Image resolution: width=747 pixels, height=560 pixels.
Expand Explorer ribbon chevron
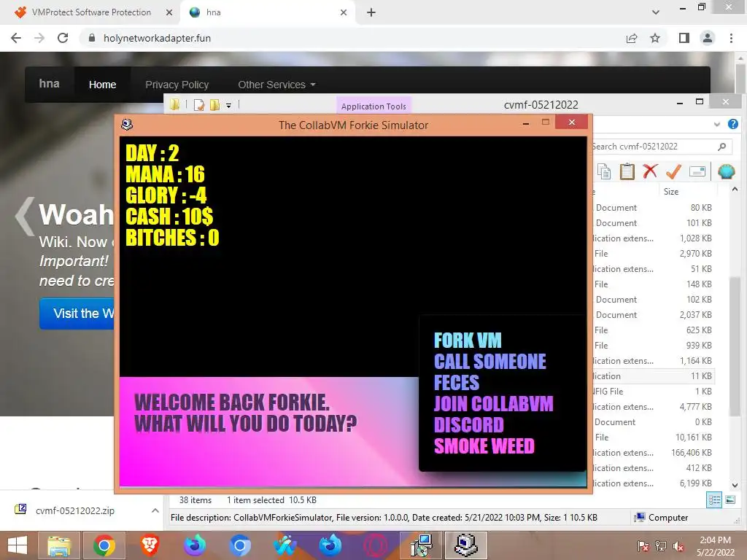[x=717, y=124]
